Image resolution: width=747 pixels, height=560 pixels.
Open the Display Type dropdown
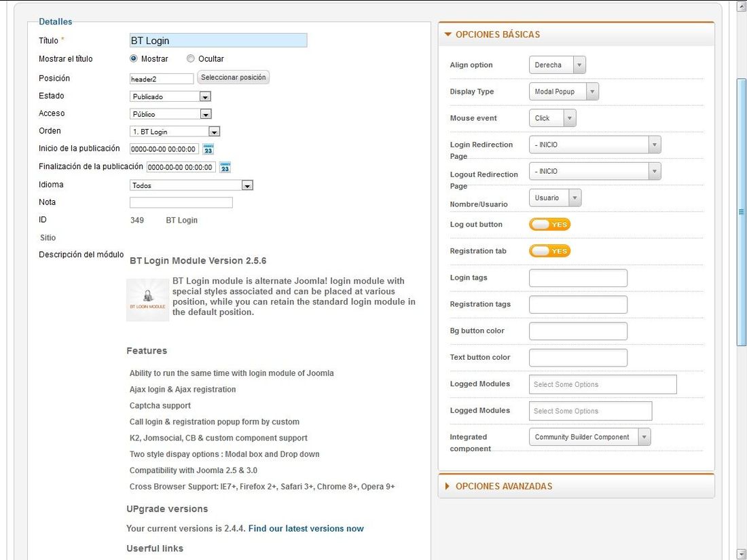click(564, 92)
